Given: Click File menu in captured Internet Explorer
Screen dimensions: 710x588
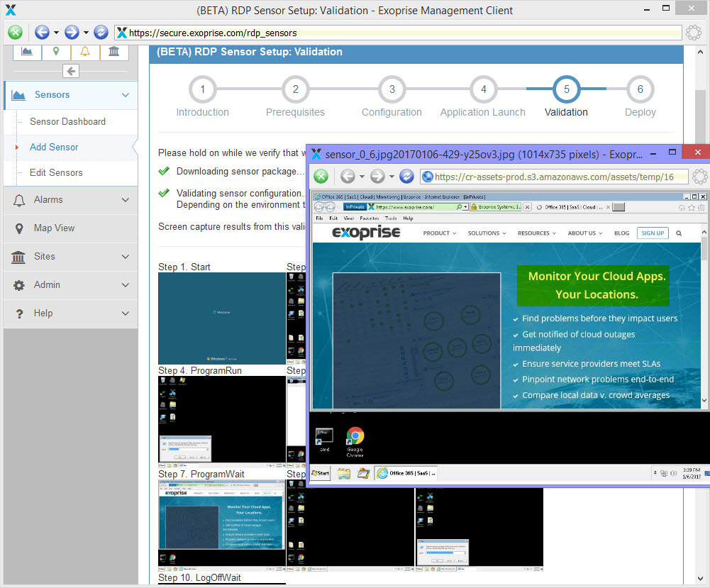Looking at the screenshot, I should [319, 218].
